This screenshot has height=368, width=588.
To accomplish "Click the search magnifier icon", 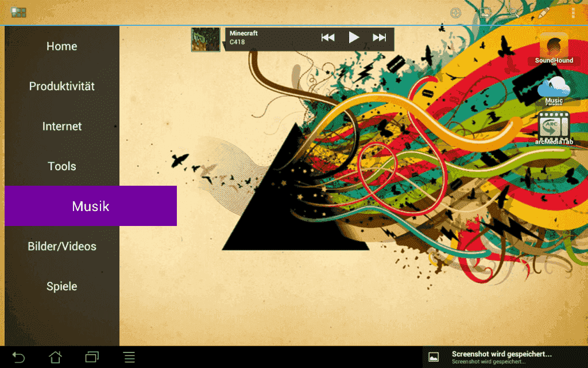I will point(514,13).
